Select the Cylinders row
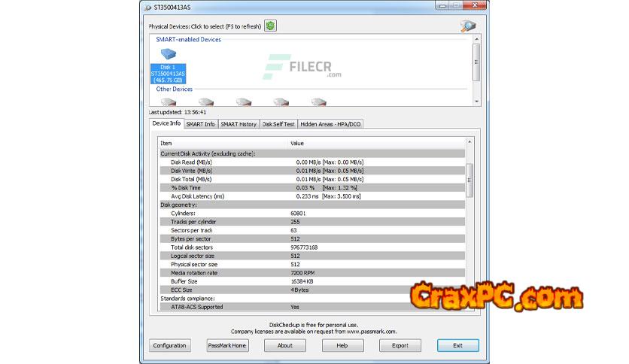Viewport: 629px width, 364px height. click(x=312, y=214)
